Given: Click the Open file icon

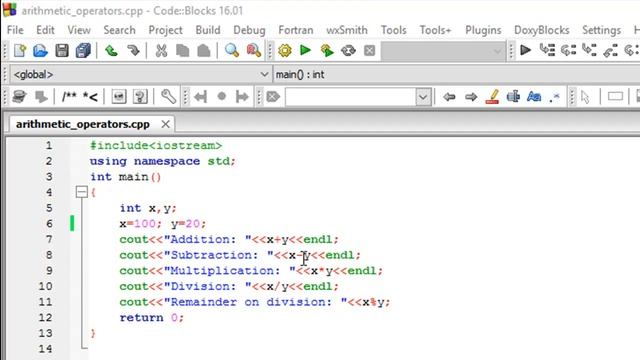Looking at the screenshot, I should pos(40,51).
